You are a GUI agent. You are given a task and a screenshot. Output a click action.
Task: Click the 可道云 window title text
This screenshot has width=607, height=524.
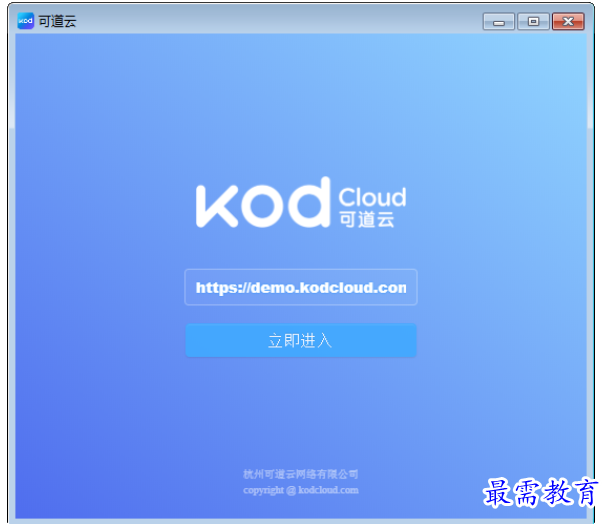tap(57, 21)
